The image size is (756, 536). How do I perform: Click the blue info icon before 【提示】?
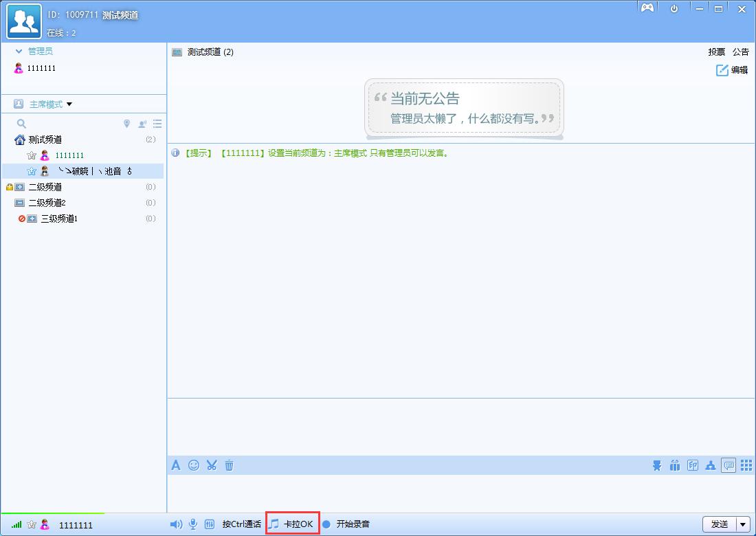(x=175, y=153)
